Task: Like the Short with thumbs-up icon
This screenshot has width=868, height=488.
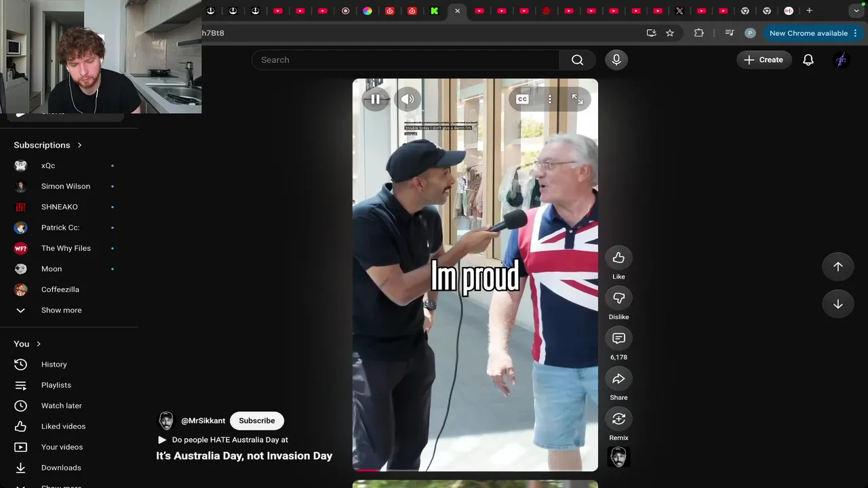Action: pyautogui.click(x=618, y=258)
